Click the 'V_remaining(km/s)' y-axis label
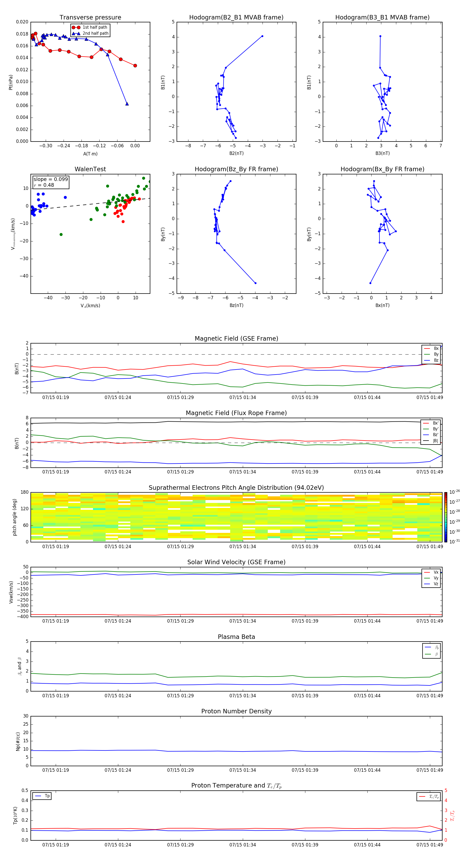 [x=13, y=234]
